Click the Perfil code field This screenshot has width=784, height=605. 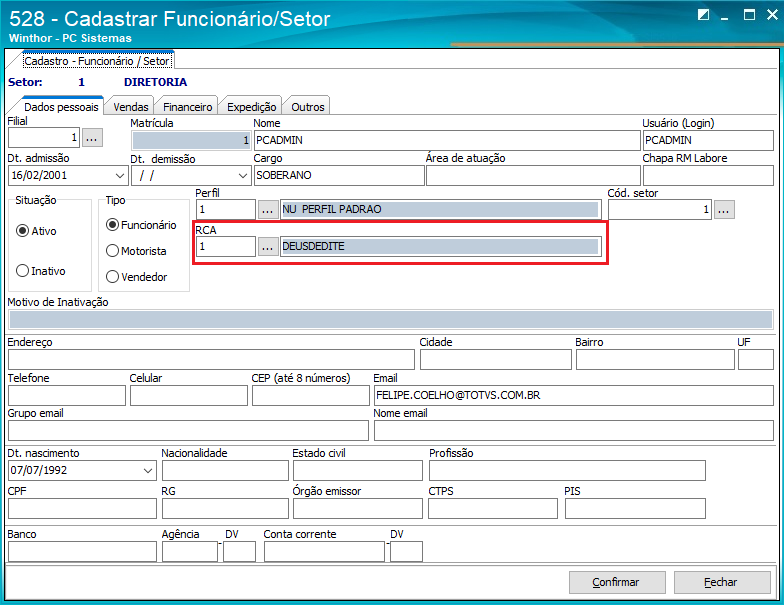[226, 210]
